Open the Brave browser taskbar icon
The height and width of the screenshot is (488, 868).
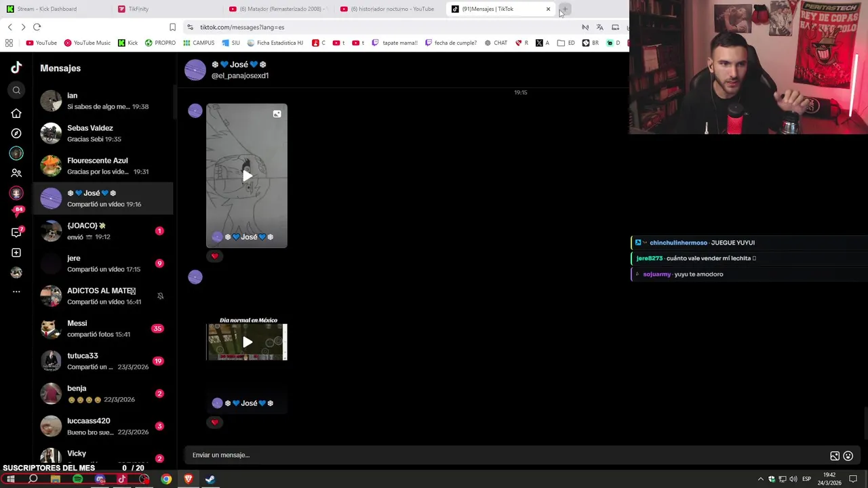[189, 479]
